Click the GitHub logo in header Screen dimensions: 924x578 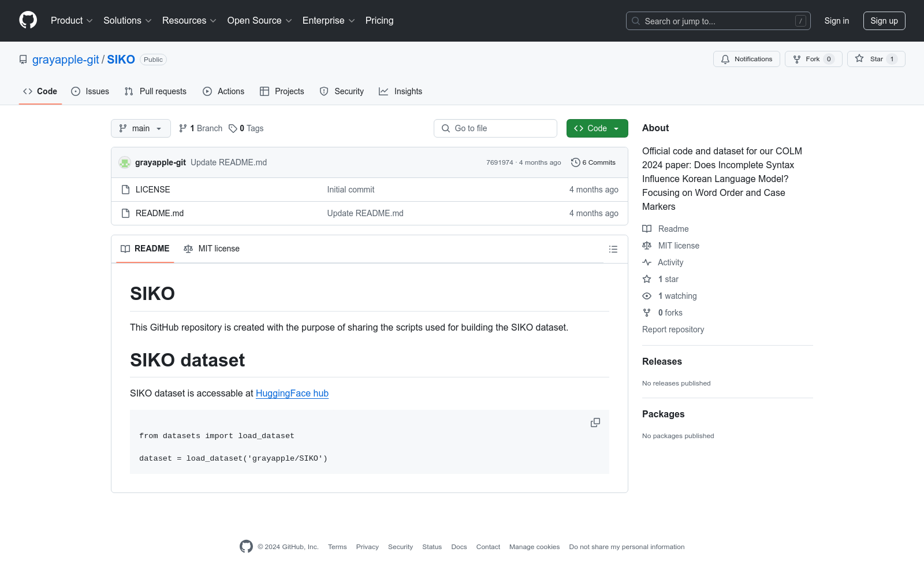tap(28, 20)
